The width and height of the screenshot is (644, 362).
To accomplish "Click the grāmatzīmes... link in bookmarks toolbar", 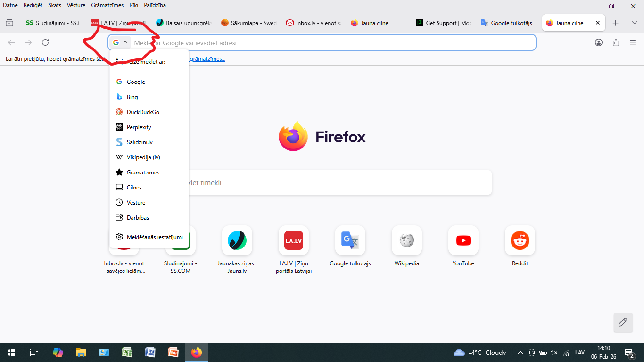I will coord(207,59).
